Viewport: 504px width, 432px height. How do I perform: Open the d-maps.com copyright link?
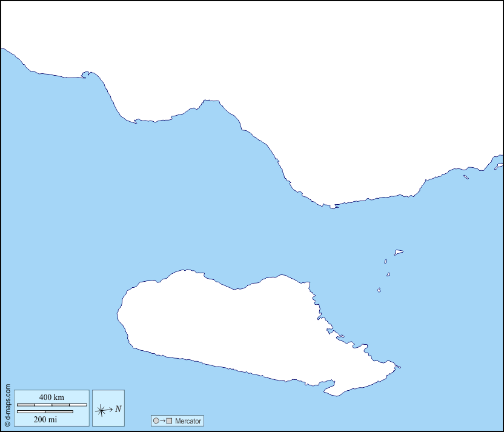(x=7, y=406)
